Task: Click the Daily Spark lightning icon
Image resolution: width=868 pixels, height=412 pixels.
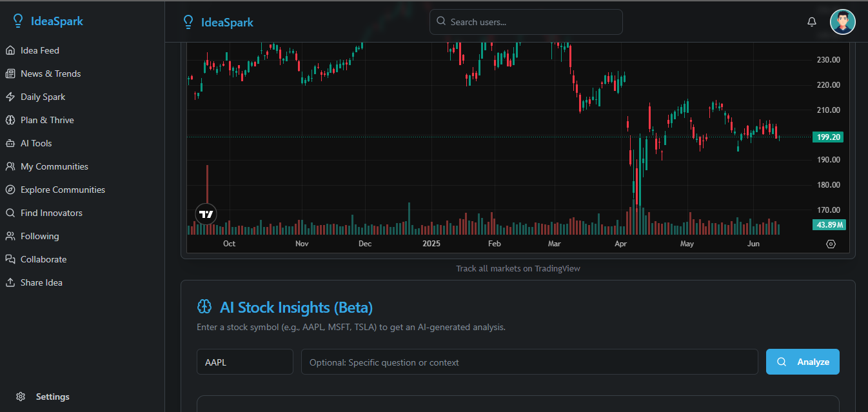Action: coord(10,97)
